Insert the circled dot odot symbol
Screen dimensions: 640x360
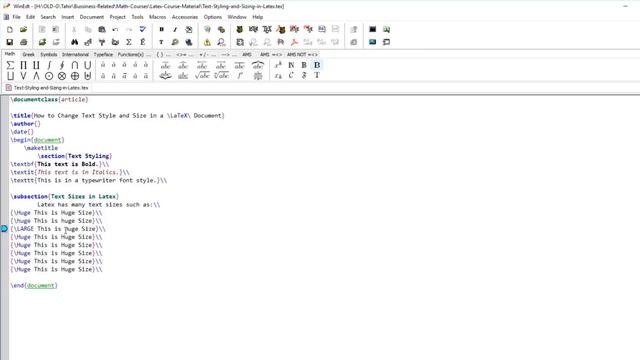point(49,76)
